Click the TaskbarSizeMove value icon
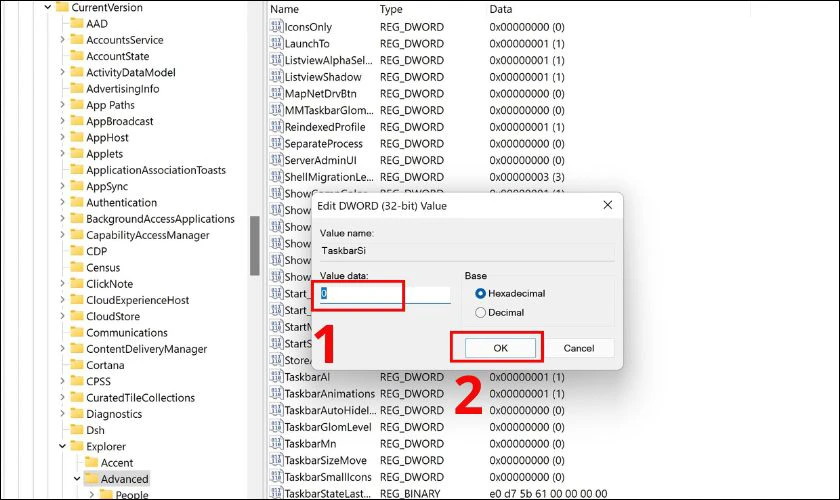The image size is (840, 500). click(276, 460)
